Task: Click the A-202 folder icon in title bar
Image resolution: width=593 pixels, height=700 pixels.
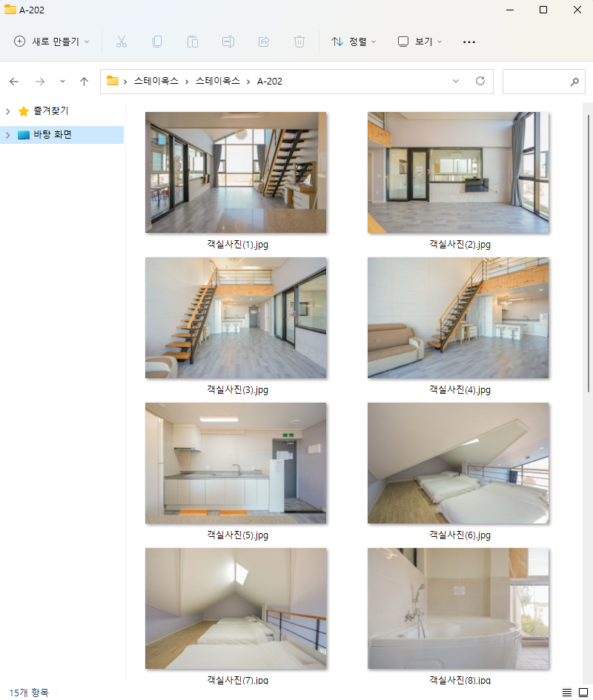Action: (x=10, y=10)
